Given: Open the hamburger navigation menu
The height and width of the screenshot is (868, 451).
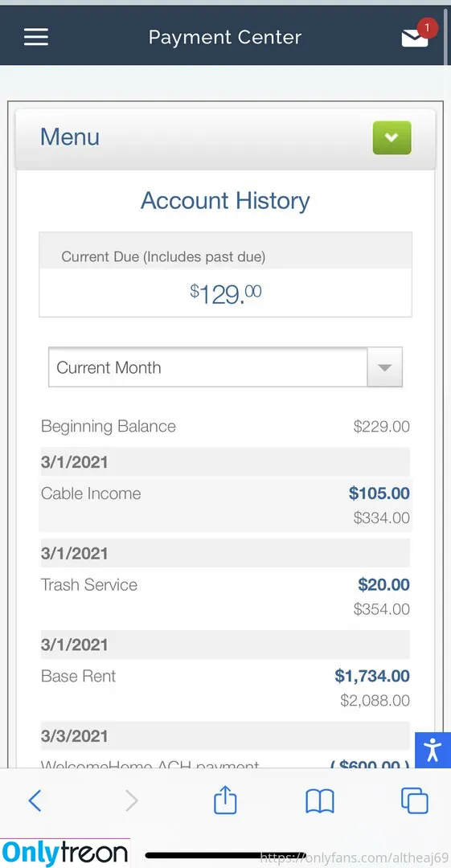Looking at the screenshot, I should coord(36,38).
